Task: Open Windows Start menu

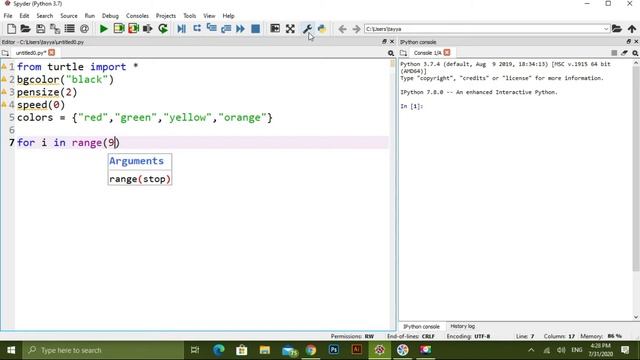Action: click(11, 350)
